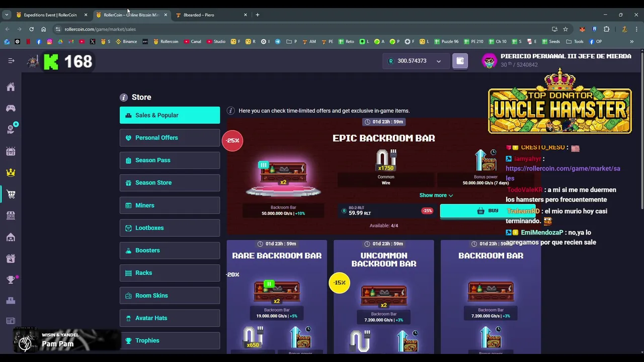Select Lootboxes category
Screen dimensions: 644x362
click(x=170, y=228)
